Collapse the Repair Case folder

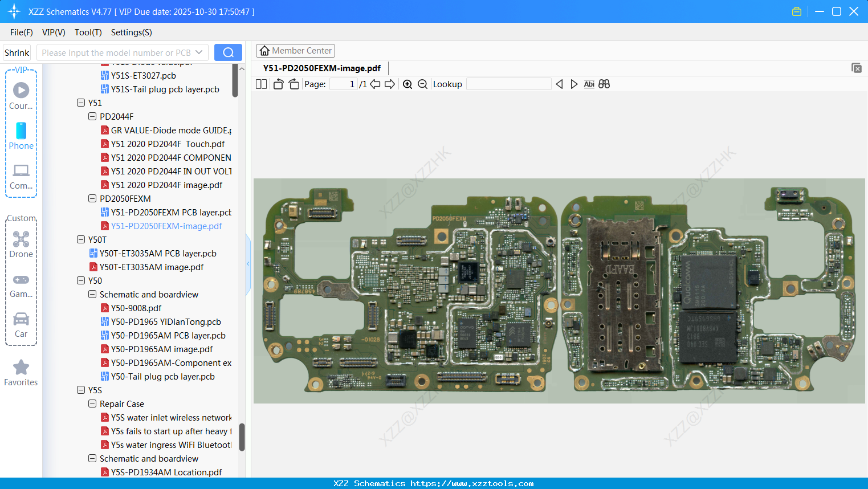tap(92, 404)
